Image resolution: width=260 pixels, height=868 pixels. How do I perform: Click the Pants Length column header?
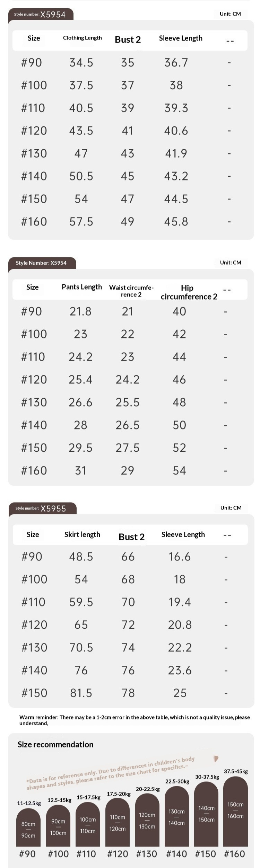tap(82, 287)
